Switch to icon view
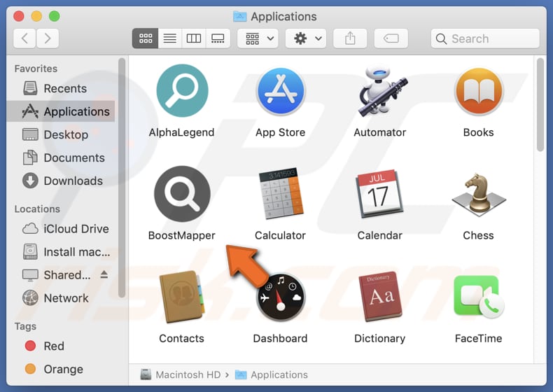The image size is (553, 392). pos(146,38)
